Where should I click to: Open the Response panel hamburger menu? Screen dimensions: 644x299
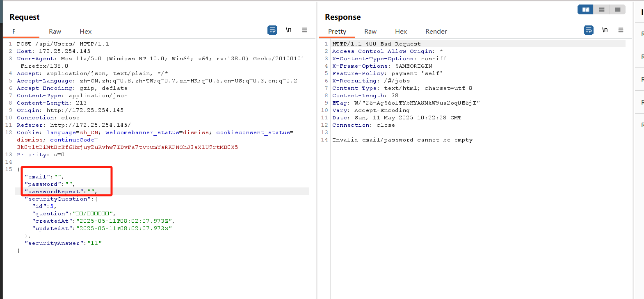[x=621, y=30]
